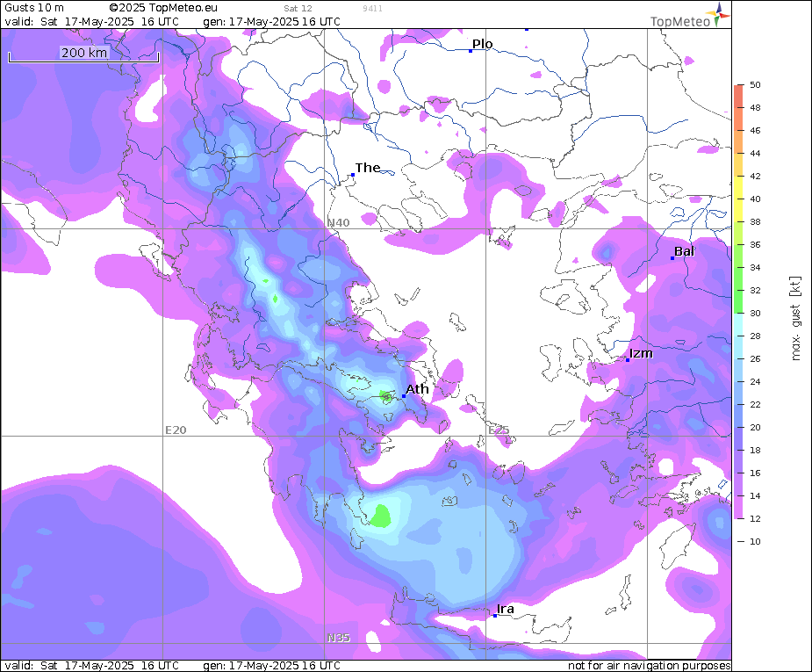This screenshot has width=812, height=672.
Task: Click the green gust patch southeast of Peloponnese
Action: coord(381,516)
